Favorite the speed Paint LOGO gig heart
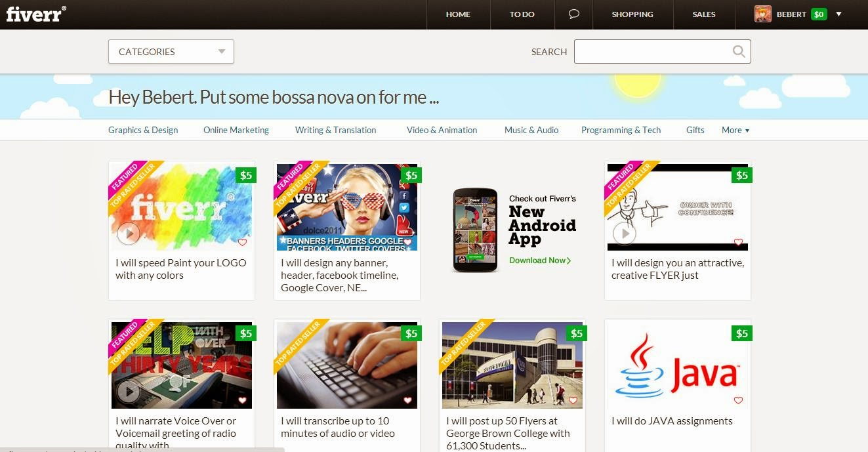The image size is (868, 452). (242, 242)
